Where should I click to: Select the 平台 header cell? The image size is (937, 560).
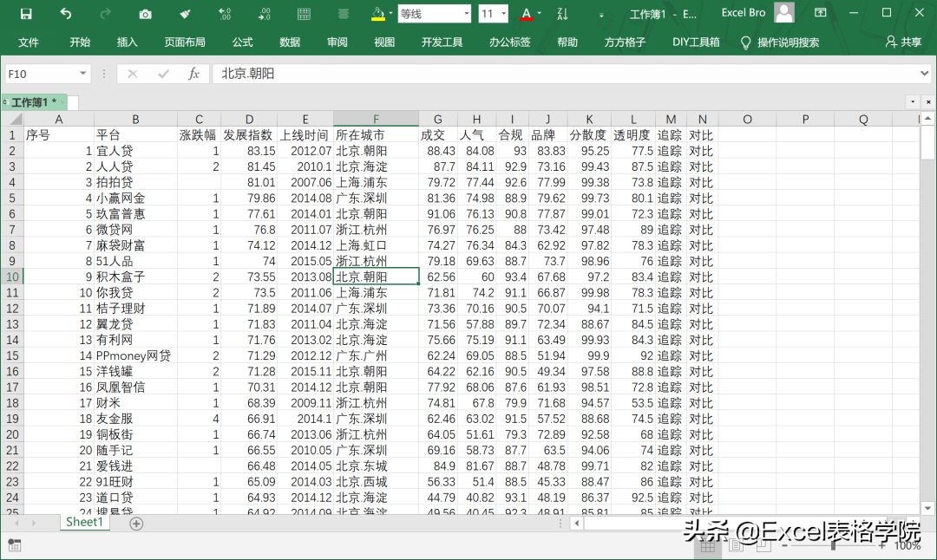(135, 135)
